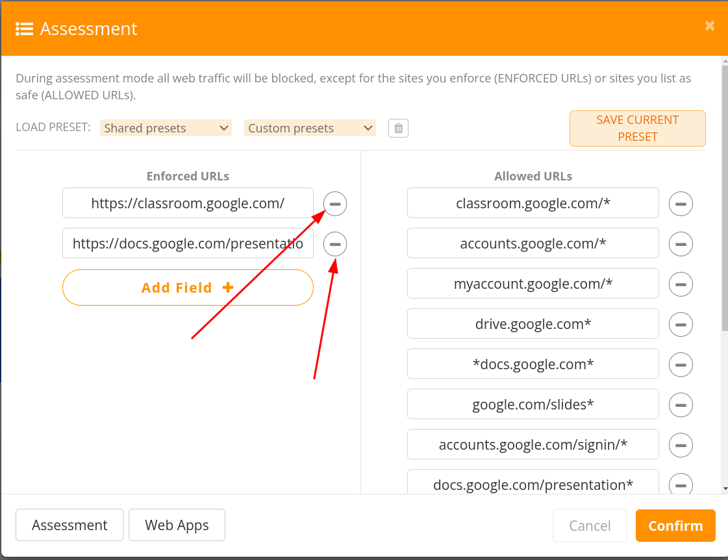Remove *docs.google.com* from Allowed URLs
728x560 pixels.
pos(681,365)
